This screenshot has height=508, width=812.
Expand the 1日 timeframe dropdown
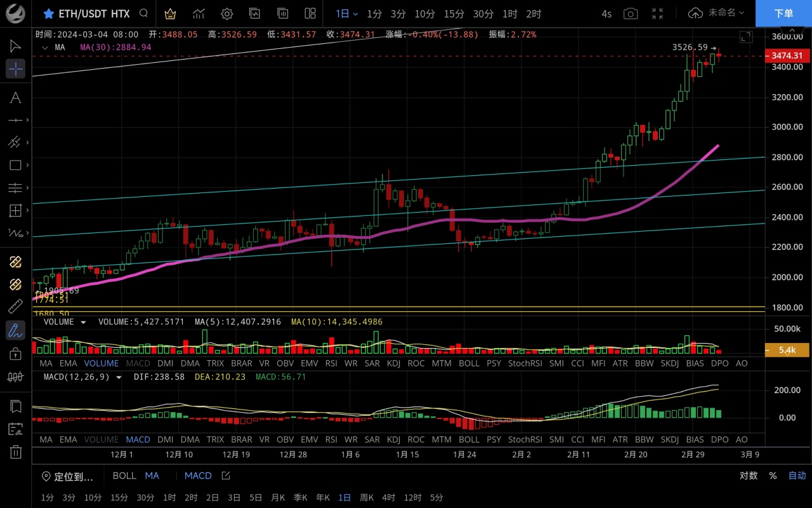point(347,13)
